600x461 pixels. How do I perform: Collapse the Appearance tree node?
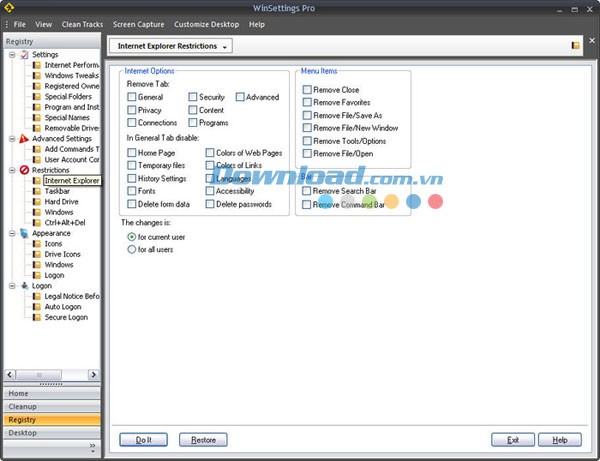pyautogui.click(x=12, y=233)
